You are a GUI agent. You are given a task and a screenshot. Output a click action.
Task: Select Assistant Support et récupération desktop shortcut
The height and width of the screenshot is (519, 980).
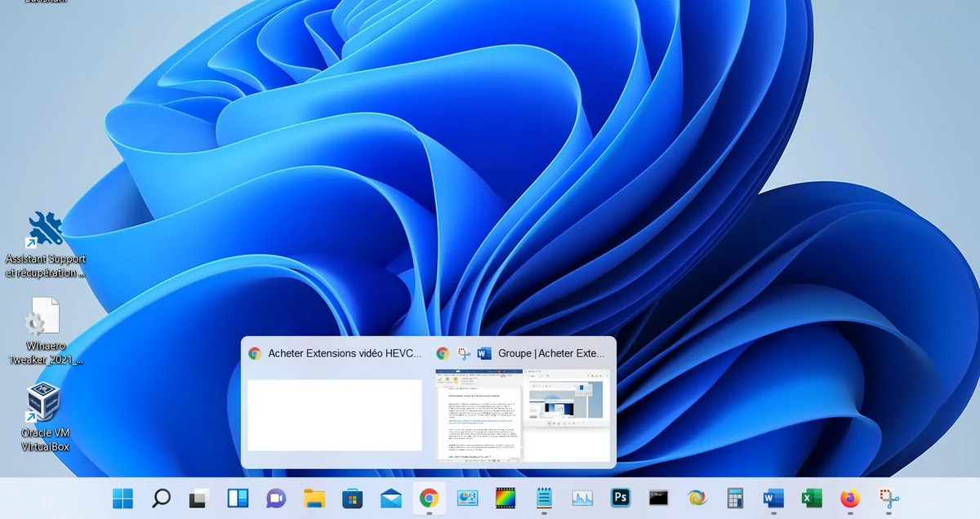(x=45, y=245)
